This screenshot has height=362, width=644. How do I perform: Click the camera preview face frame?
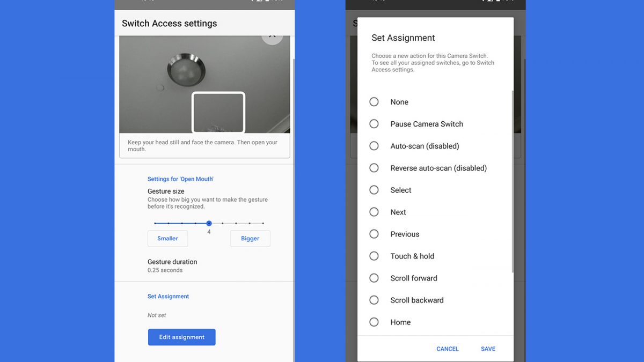pos(218,112)
